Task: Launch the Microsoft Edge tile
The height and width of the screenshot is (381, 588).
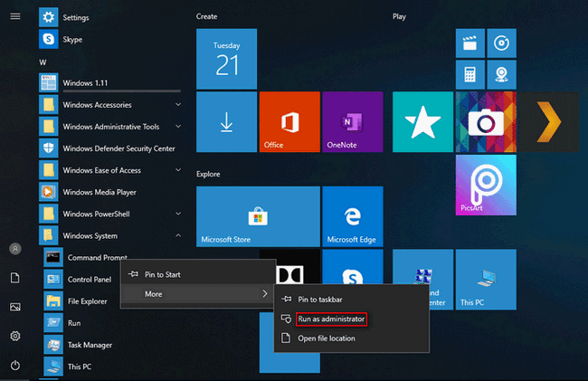Action: tap(353, 216)
